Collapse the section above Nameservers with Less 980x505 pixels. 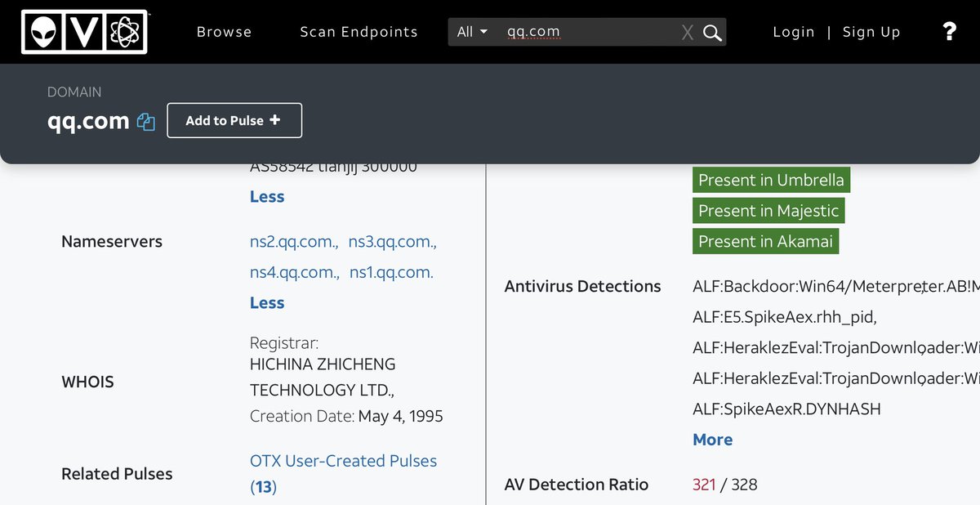(267, 197)
